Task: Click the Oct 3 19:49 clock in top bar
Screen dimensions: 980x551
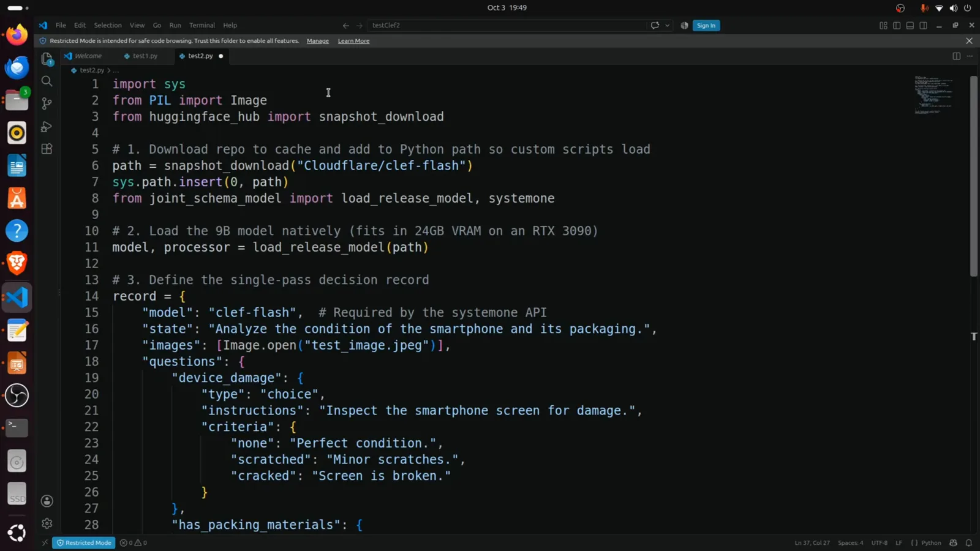Action: pyautogui.click(x=507, y=8)
